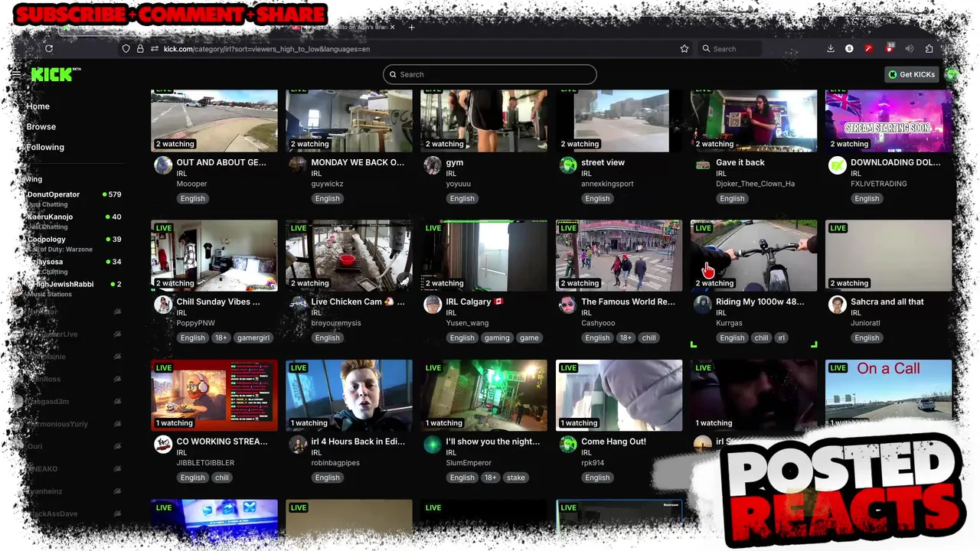Open SlumEmperor channel avatar
The image size is (980, 551).
click(433, 445)
